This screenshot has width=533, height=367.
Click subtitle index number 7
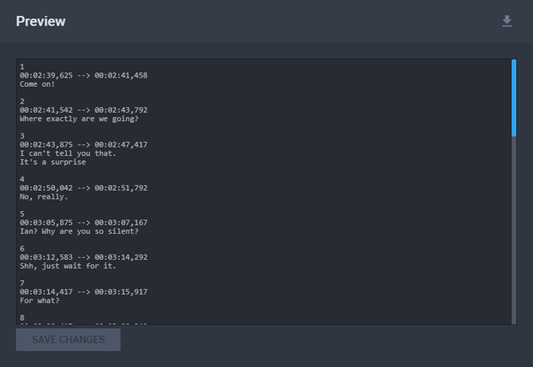tap(22, 283)
